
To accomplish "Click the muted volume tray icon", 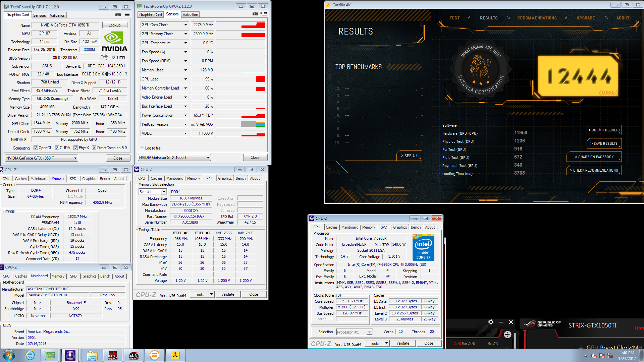I will [594, 356].
